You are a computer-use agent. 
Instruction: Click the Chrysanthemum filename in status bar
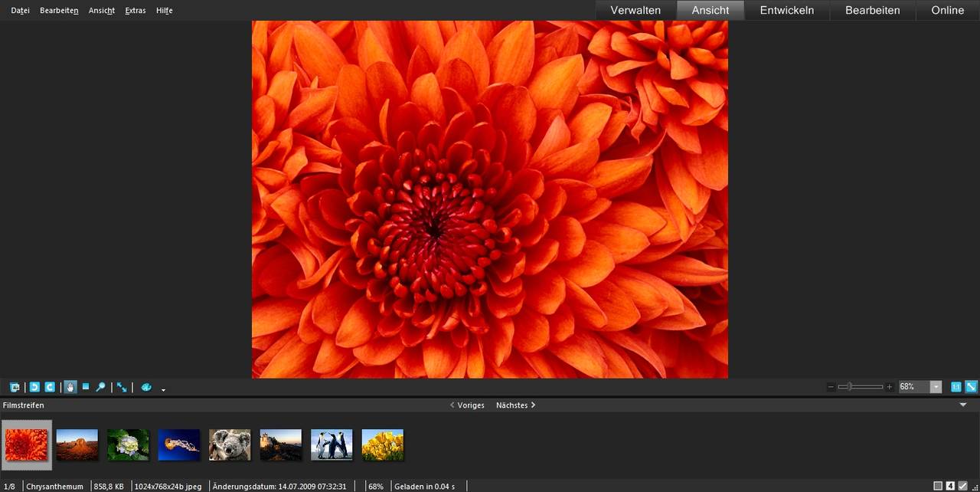pyautogui.click(x=54, y=487)
